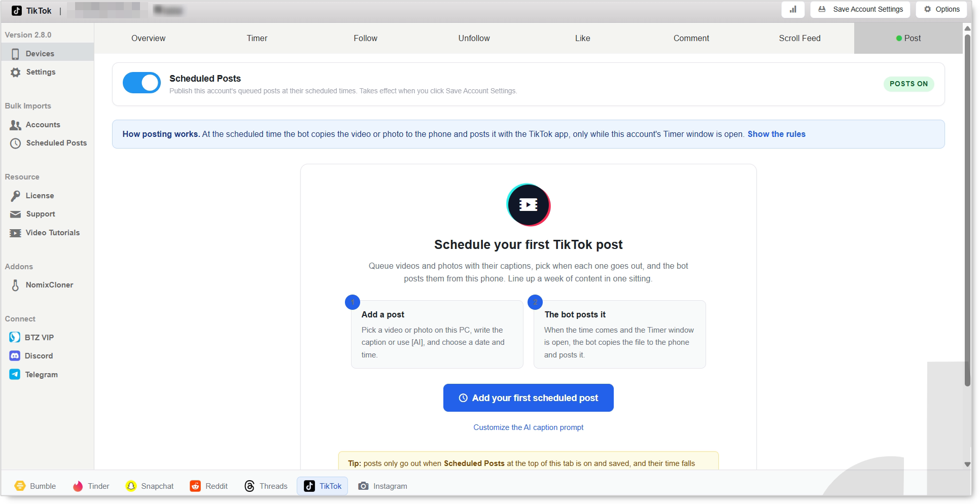Click the Show the rules link
The height and width of the screenshot is (504, 980).
(776, 134)
